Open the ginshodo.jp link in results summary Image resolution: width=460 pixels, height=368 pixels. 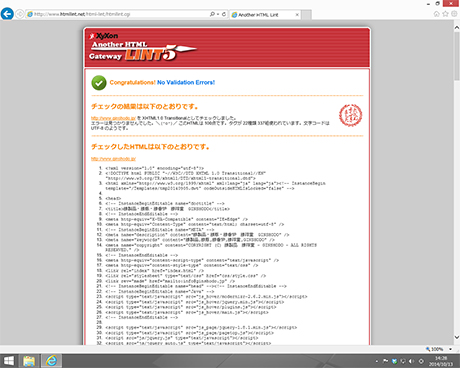(x=113, y=118)
